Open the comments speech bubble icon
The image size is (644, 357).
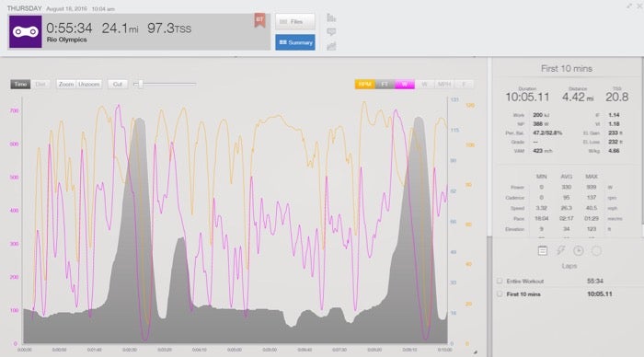click(331, 32)
